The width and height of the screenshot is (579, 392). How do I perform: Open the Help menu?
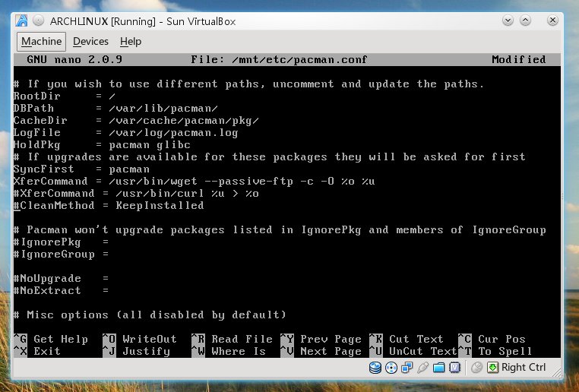[131, 41]
